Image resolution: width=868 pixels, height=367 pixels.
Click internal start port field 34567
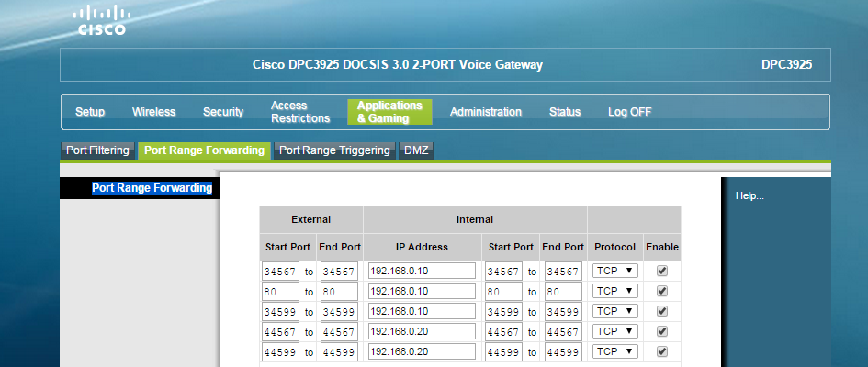[x=503, y=271]
